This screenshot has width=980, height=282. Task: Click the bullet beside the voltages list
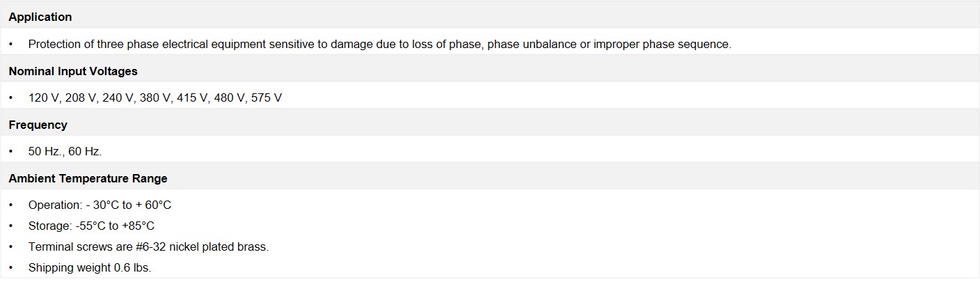(11, 97)
